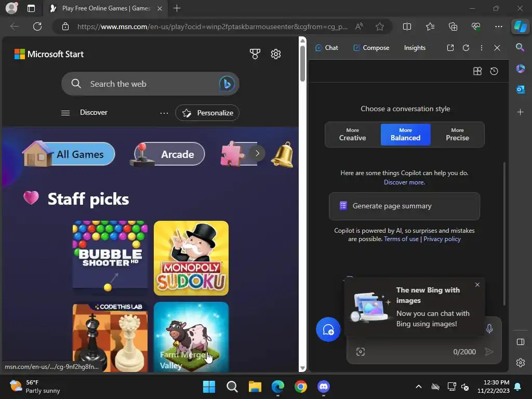
Task: Open Bubble Shooter HD game thumbnail
Action: [x=110, y=258]
